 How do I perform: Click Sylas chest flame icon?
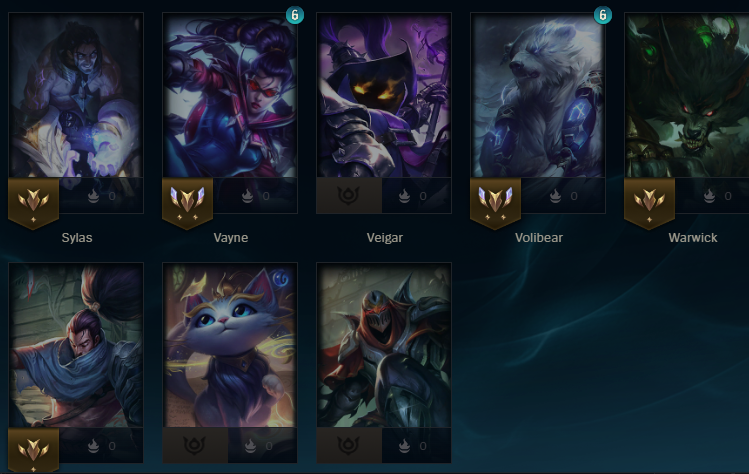pos(94,195)
